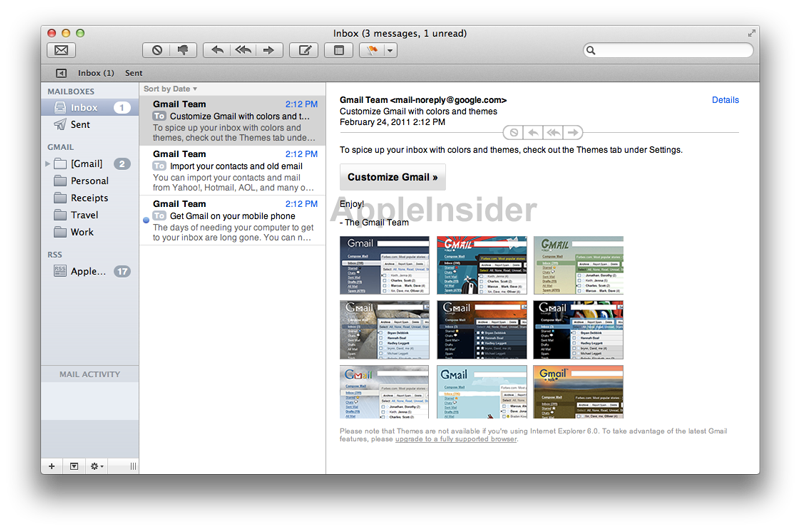Viewport: 800px width, 530px height.
Task: Mark message as junk with thumbs-down icon
Action: click(182, 50)
